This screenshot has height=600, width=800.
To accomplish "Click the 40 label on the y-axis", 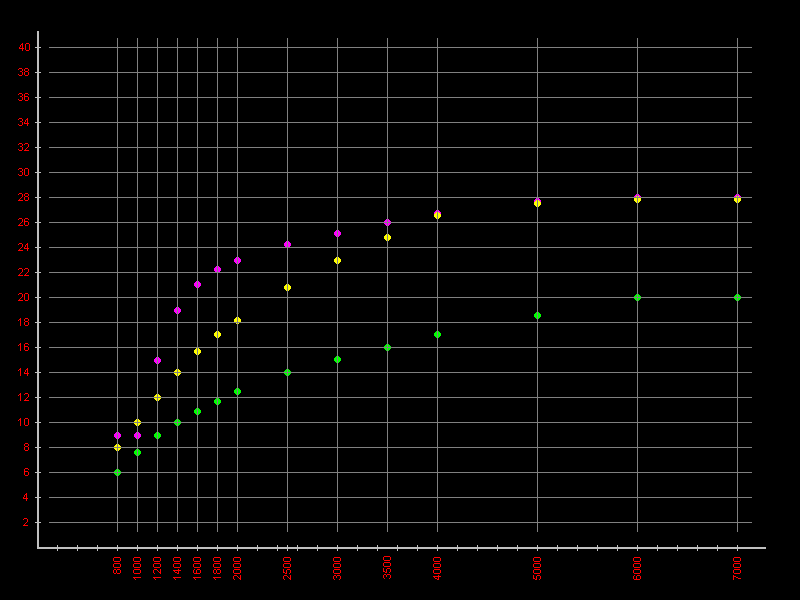I will point(25,47).
